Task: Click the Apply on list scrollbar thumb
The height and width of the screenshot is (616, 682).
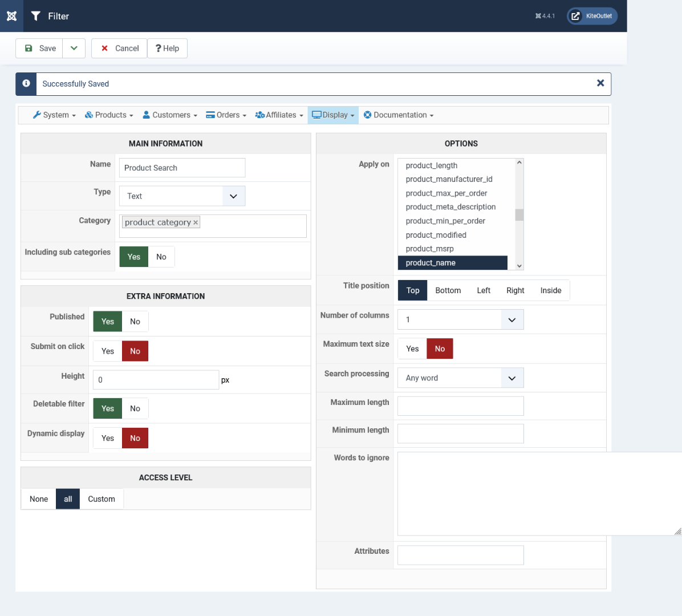Action: coord(519,215)
